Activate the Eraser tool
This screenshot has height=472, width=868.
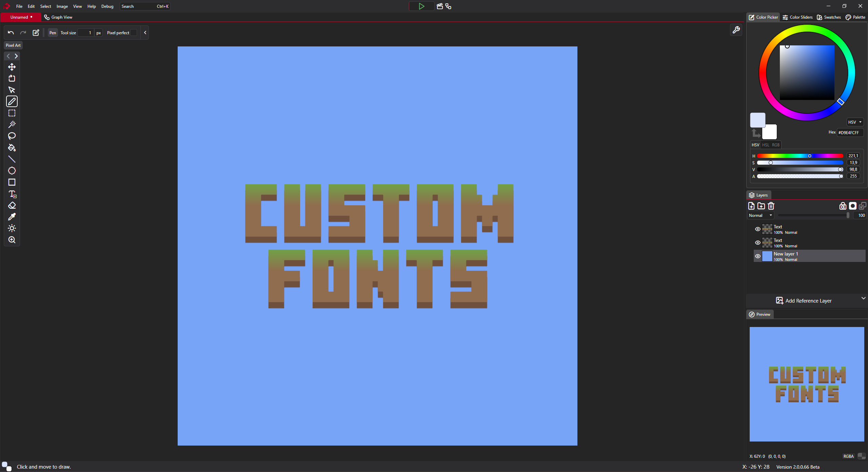12,206
